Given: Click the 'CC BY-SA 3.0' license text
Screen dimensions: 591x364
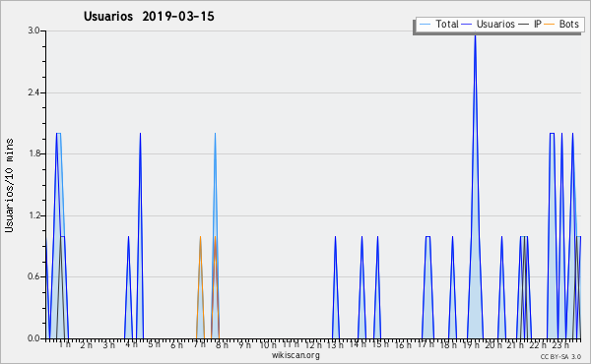Looking at the screenshot, I should tap(560, 357).
